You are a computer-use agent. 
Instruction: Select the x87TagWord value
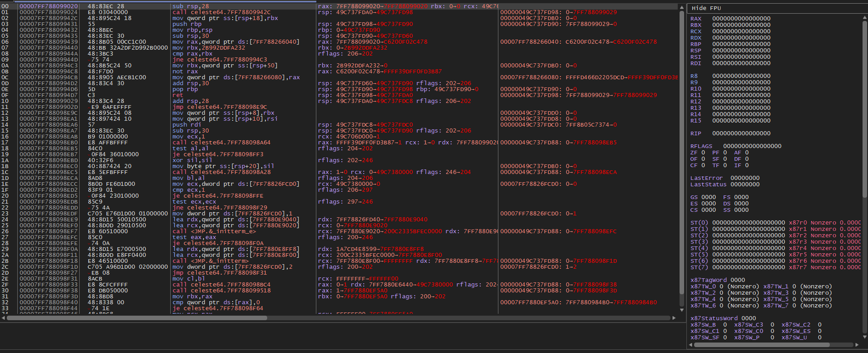click(x=738, y=280)
